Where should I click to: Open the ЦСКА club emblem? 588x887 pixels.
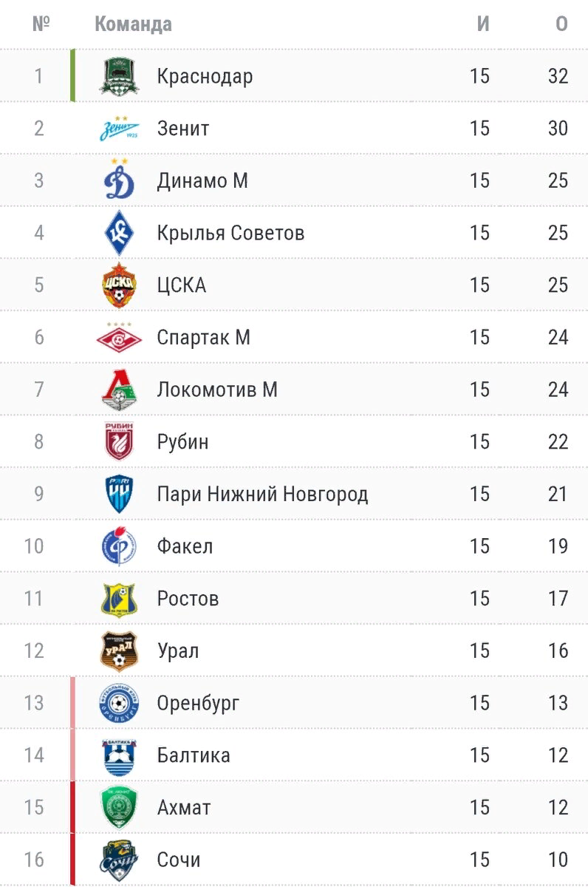point(119,285)
